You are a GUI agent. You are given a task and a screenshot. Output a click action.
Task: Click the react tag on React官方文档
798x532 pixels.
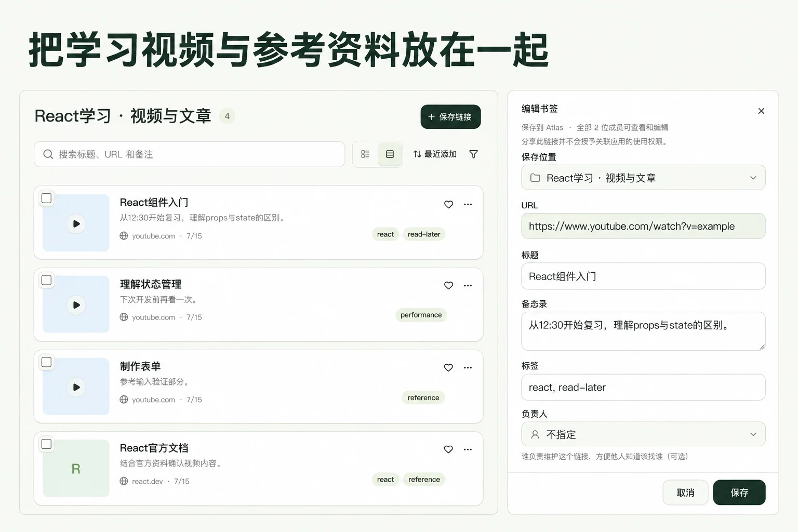point(385,480)
